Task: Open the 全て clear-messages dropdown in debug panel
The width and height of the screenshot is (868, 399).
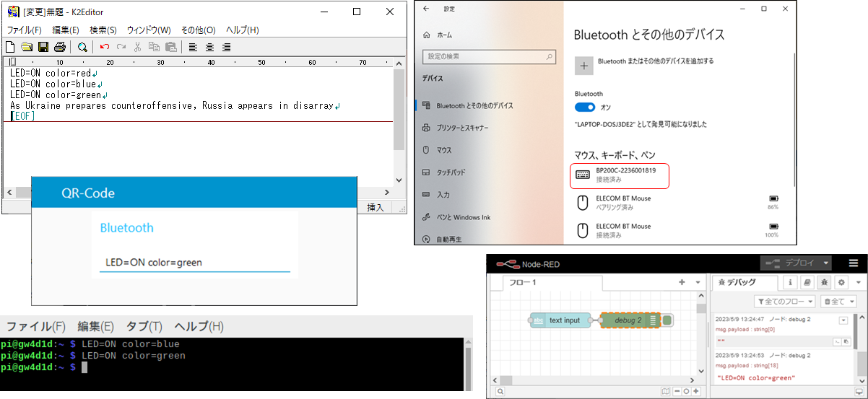Action: 838,301
